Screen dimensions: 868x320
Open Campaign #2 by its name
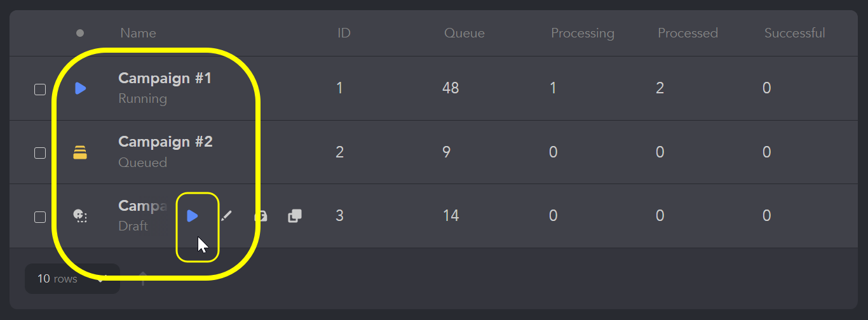(x=165, y=142)
